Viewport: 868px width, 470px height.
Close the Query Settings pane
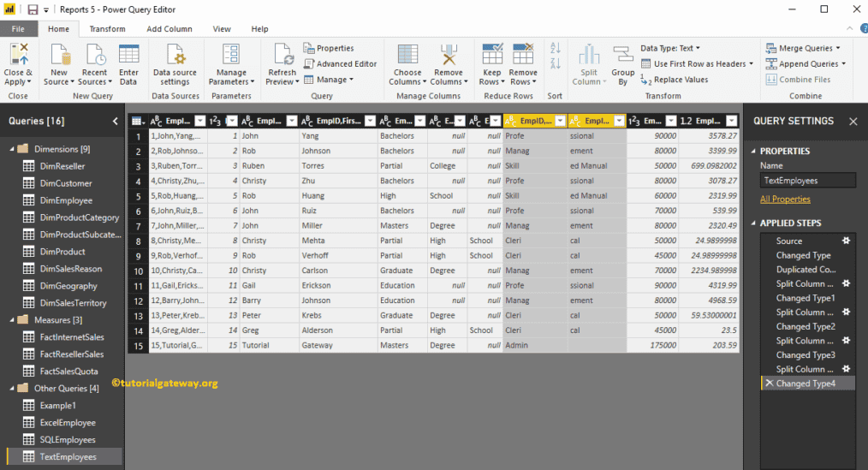coord(853,122)
